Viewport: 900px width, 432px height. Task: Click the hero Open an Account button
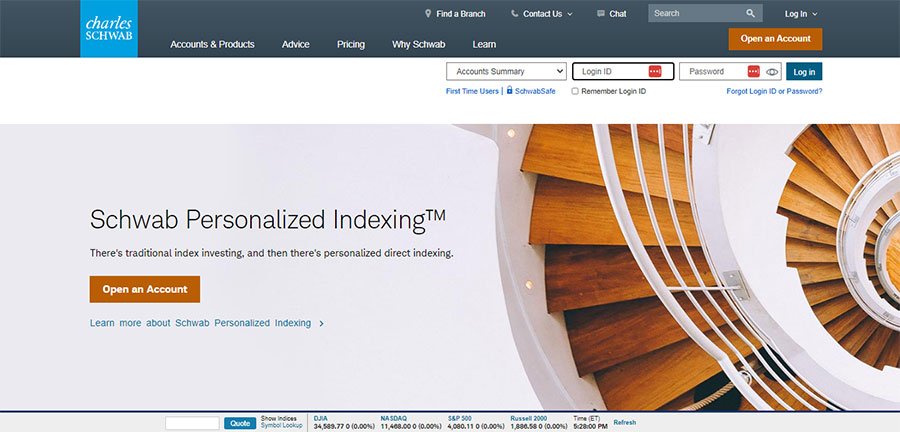point(145,289)
